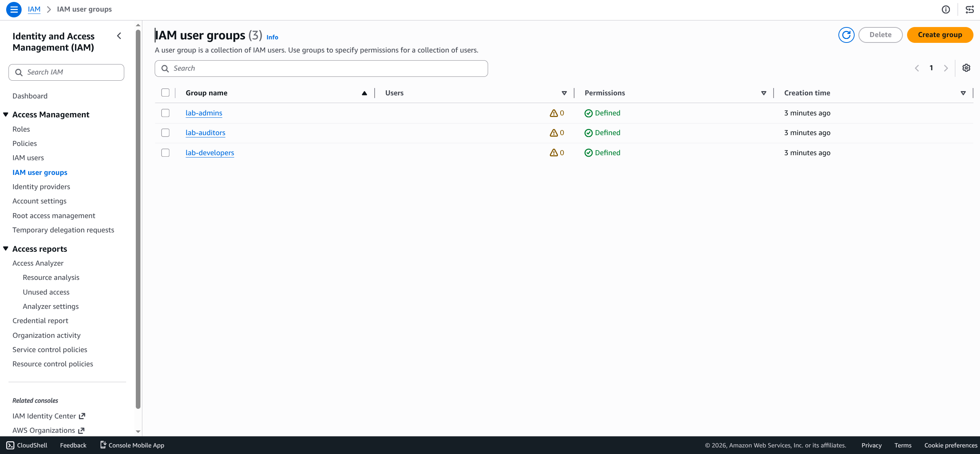This screenshot has width=980, height=454.
Task: Sort by Permissions column arrow
Action: coord(764,93)
